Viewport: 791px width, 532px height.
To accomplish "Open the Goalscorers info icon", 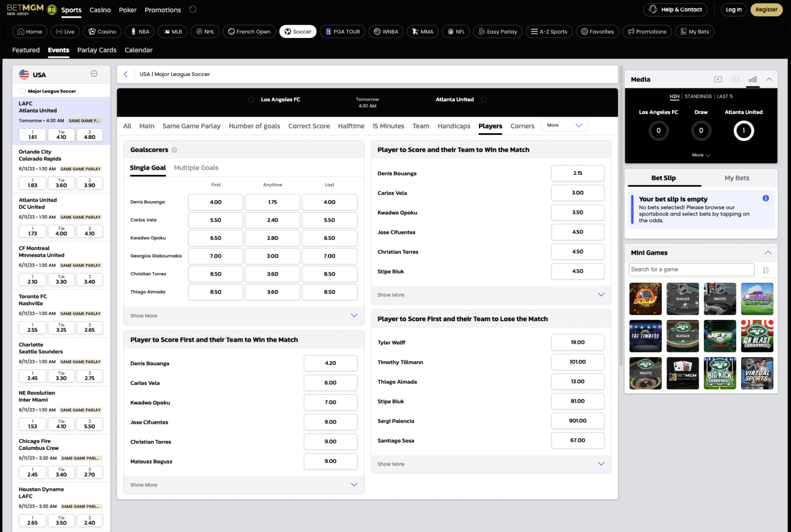I will (x=174, y=150).
